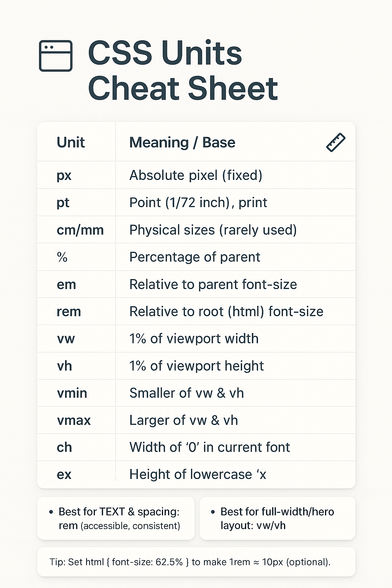Select the rem unit row label
The width and height of the screenshot is (392, 588).
point(69,312)
